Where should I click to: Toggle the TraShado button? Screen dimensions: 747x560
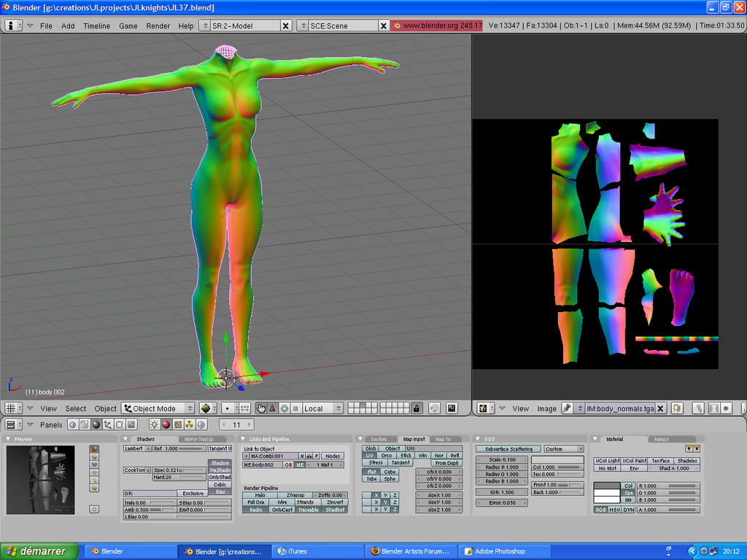pyautogui.click(x=220, y=470)
